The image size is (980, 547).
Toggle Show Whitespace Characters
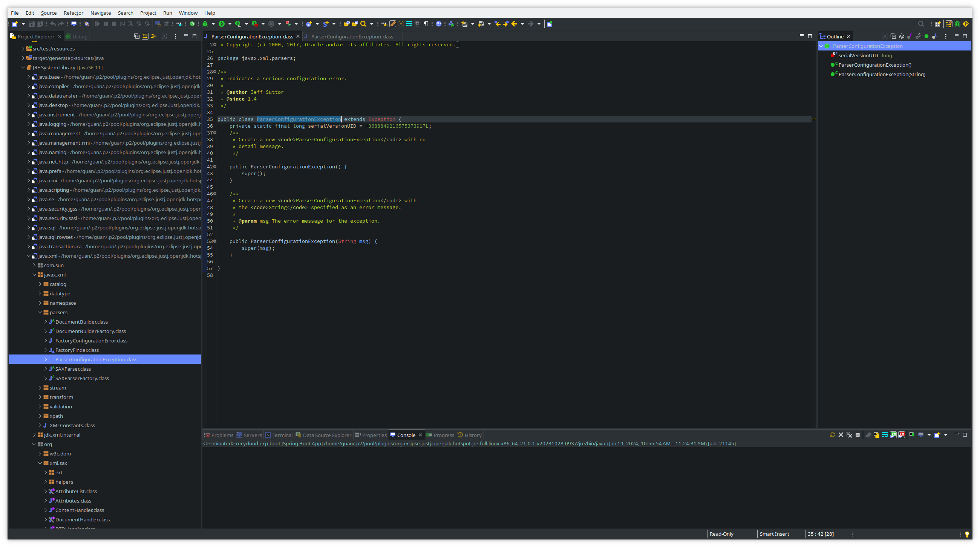click(x=426, y=24)
